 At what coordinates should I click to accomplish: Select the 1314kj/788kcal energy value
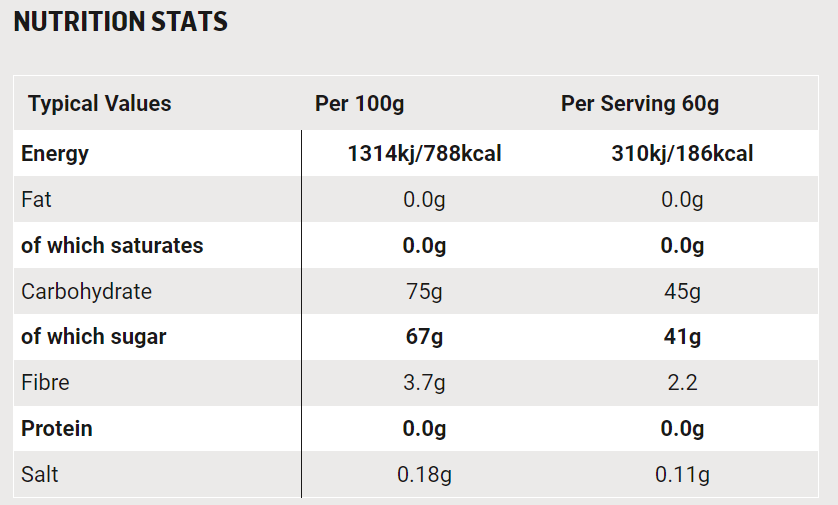click(x=424, y=154)
